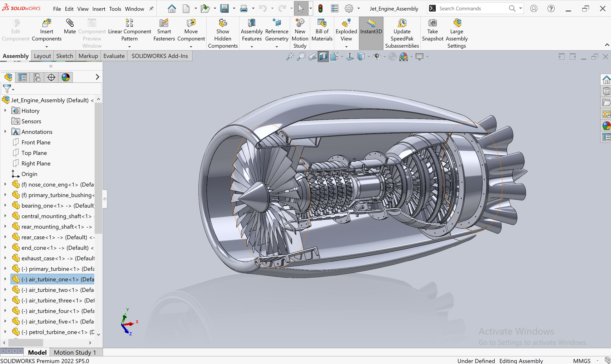
Task: Open the ConfigurationManager tab icon
Action: [37, 77]
